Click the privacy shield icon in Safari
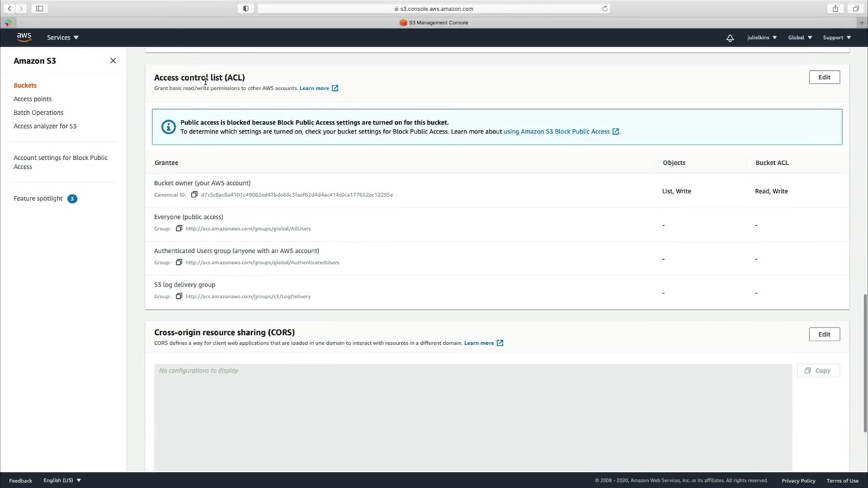Image resolution: width=868 pixels, height=488 pixels. (246, 8)
